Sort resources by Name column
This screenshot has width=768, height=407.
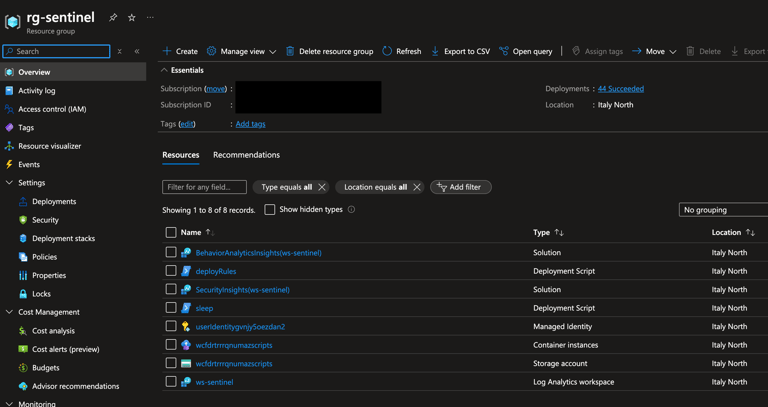click(197, 233)
